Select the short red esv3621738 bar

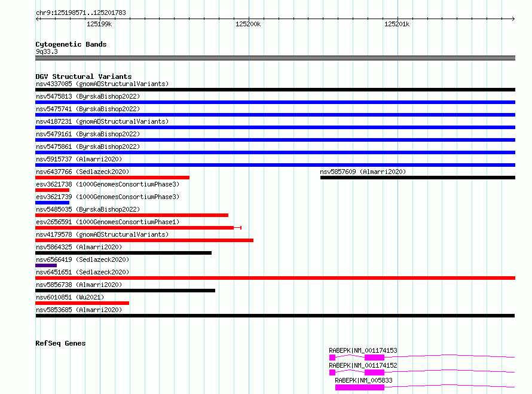[x=52, y=190]
